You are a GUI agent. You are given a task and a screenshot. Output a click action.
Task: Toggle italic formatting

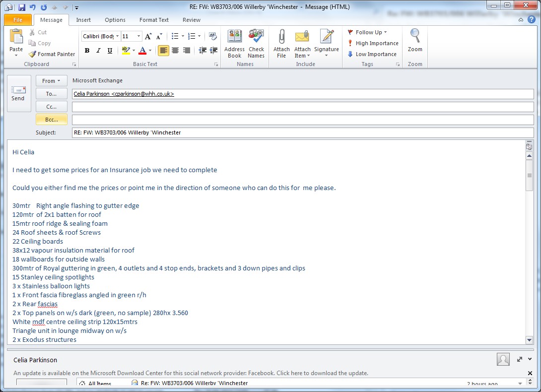(98, 51)
